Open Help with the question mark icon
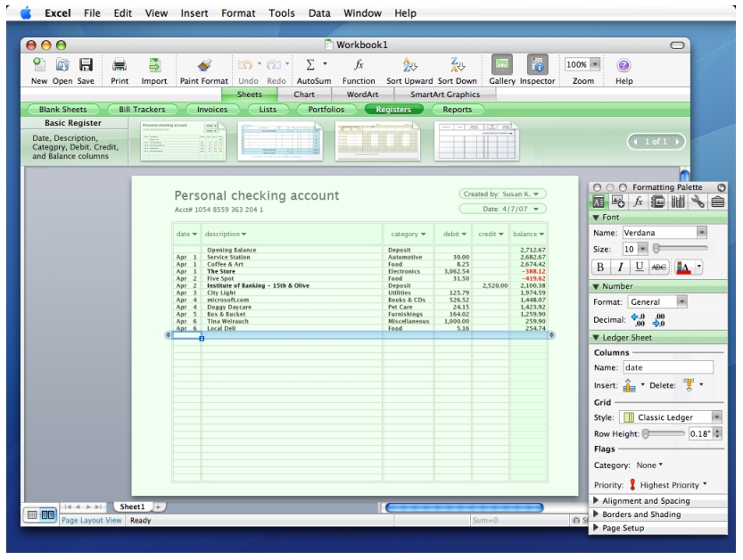Viewport: 743px width, 560px height. click(623, 65)
